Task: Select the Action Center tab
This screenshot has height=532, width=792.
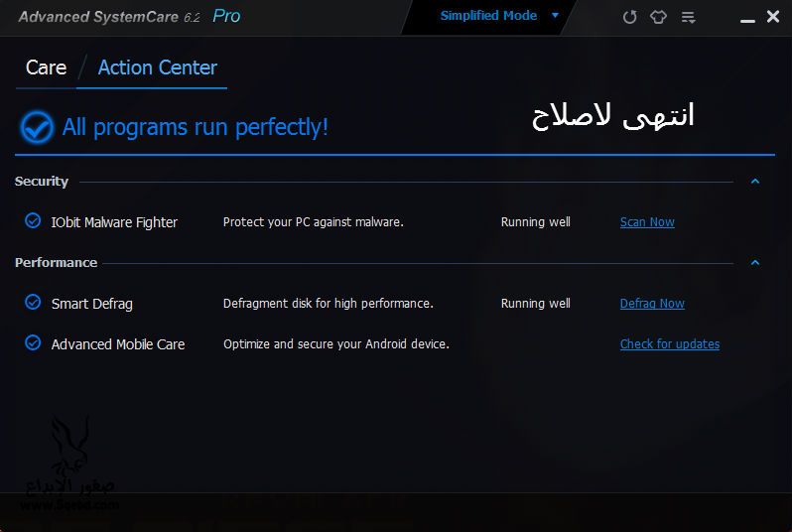Action: pyautogui.click(x=157, y=67)
